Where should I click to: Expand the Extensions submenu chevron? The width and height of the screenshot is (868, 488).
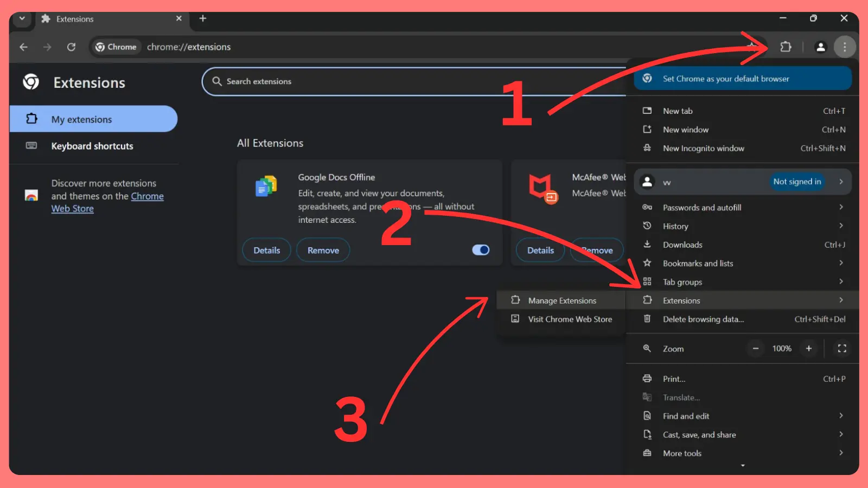point(841,300)
